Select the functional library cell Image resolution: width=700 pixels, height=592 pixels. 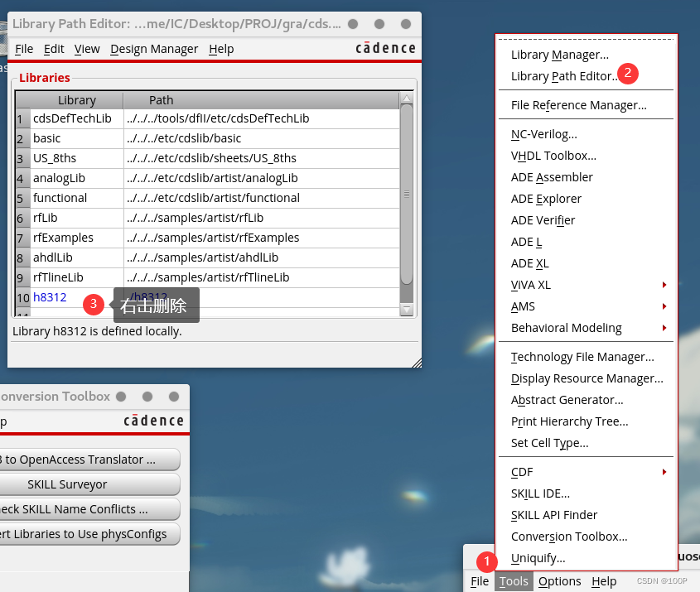tap(77, 198)
